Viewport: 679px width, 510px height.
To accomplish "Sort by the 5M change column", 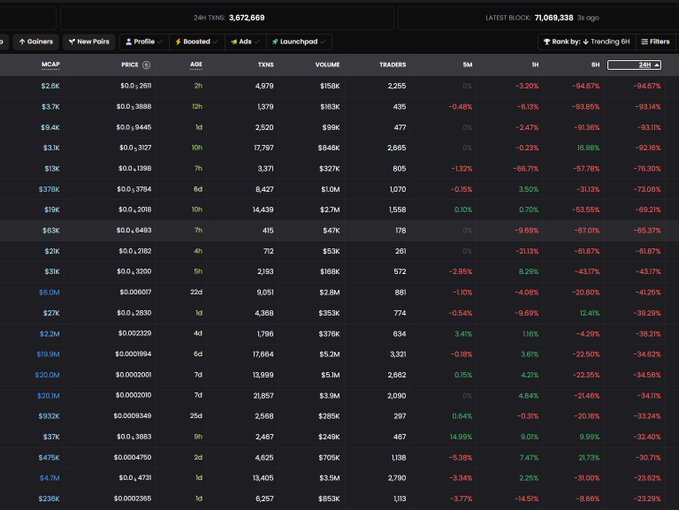I will [x=467, y=65].
